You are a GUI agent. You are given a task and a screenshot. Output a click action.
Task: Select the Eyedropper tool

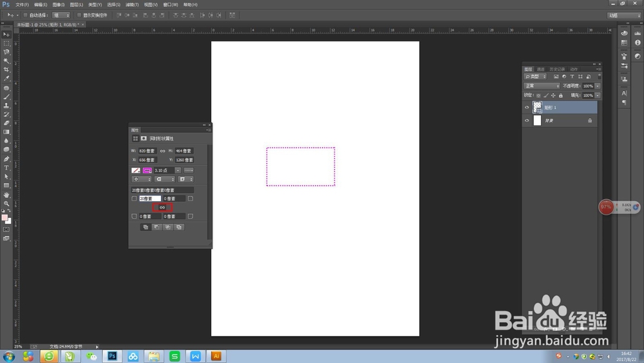tap(6, 78)
